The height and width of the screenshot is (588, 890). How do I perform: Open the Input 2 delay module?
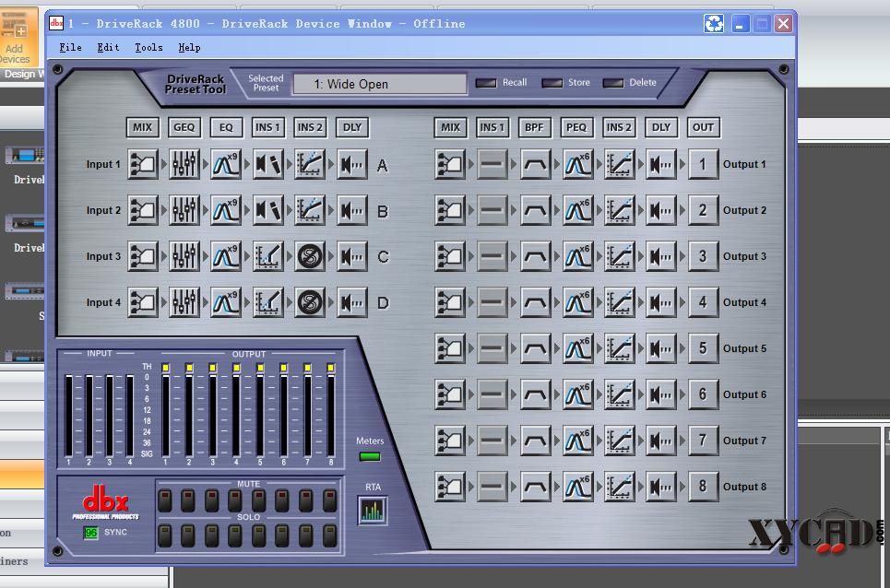tap(352, 210)
